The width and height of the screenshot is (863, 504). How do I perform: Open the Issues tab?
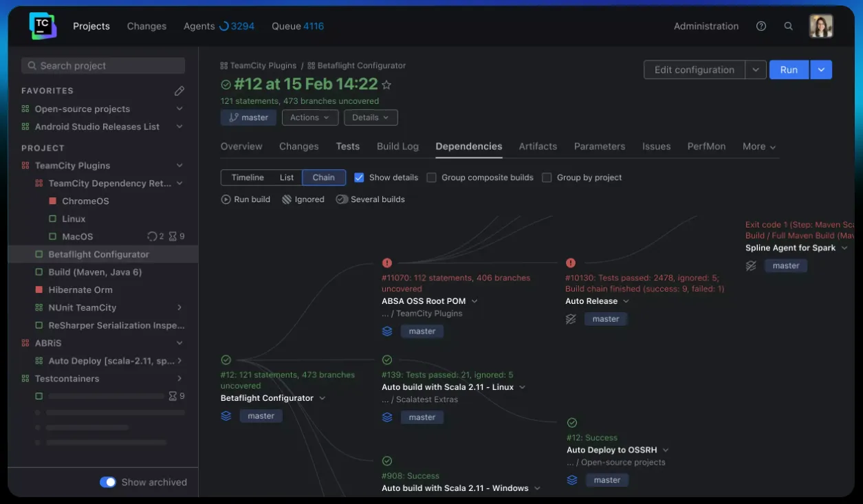coord(657,146)
